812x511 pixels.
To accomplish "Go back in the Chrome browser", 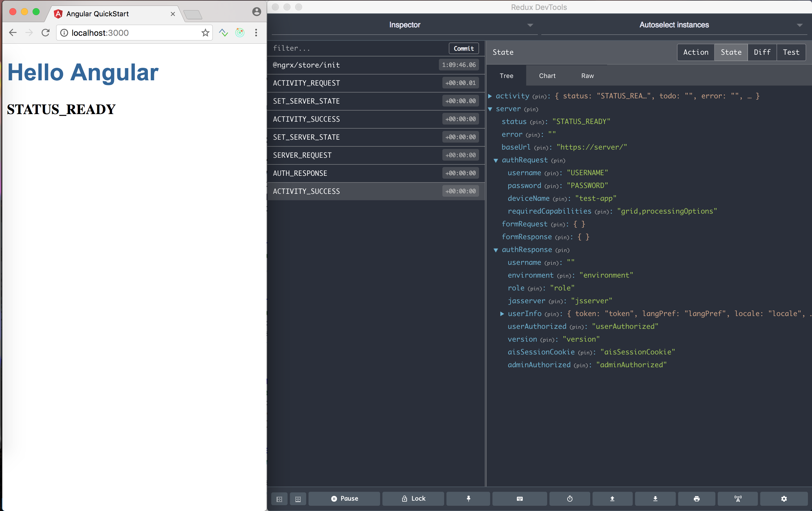I will pos(13,33).
